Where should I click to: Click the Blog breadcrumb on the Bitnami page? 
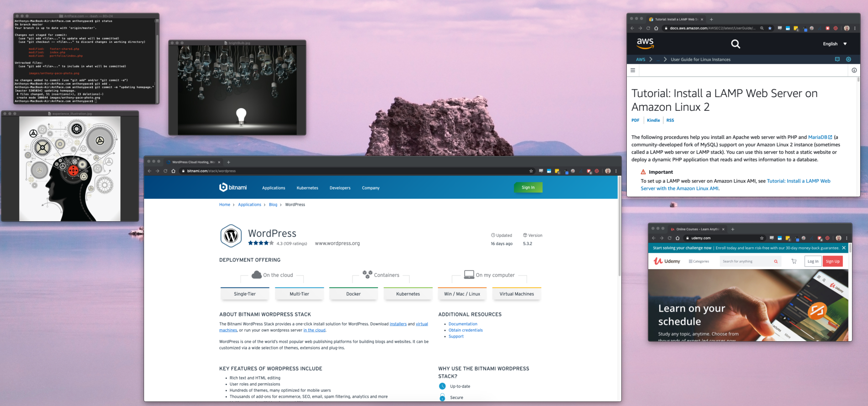click(x=273, y=205)
